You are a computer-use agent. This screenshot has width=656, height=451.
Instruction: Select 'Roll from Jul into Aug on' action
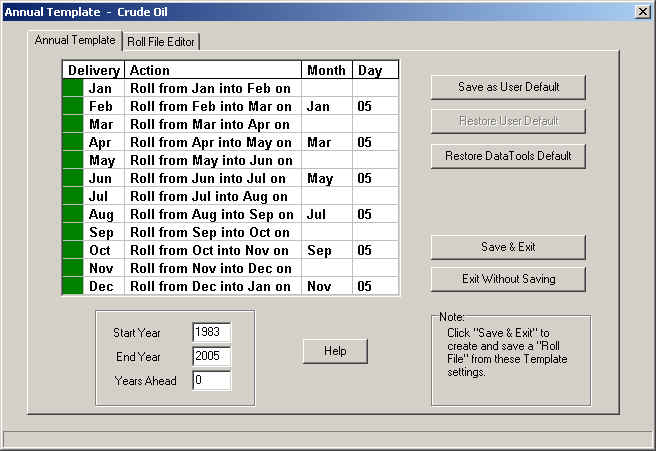click(213, 196)
